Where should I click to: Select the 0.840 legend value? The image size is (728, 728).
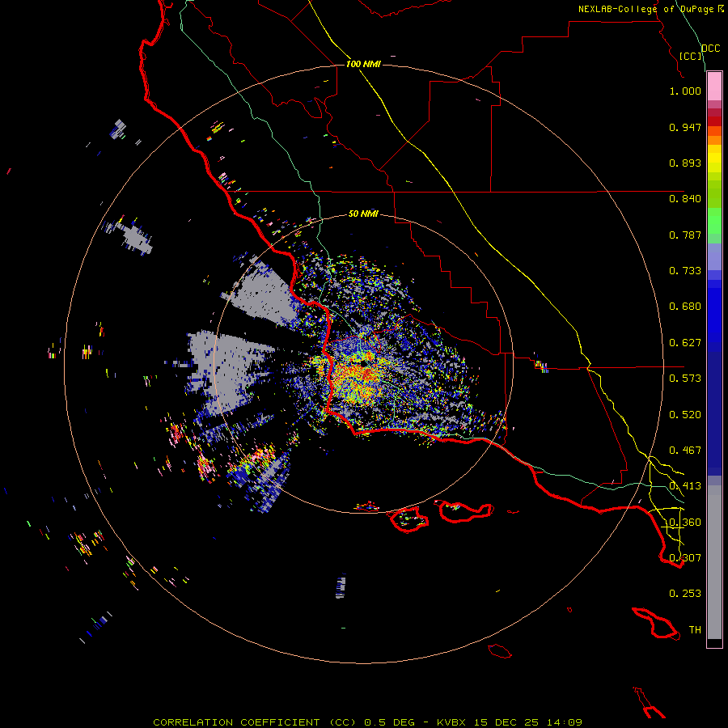[685, 199]
